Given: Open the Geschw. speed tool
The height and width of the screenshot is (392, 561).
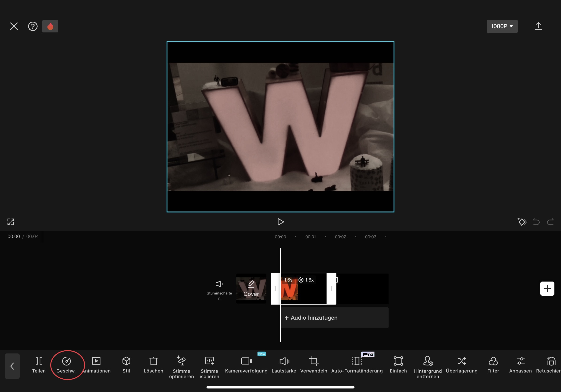Looking at the screenshot, I should pyautogui.click(x=66, y=365).
